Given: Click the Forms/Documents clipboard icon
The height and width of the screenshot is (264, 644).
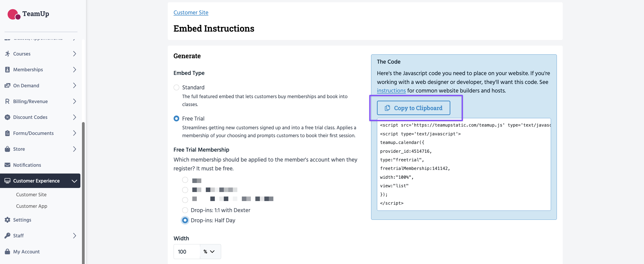Looking at the screenshot, I should point(7,133).
